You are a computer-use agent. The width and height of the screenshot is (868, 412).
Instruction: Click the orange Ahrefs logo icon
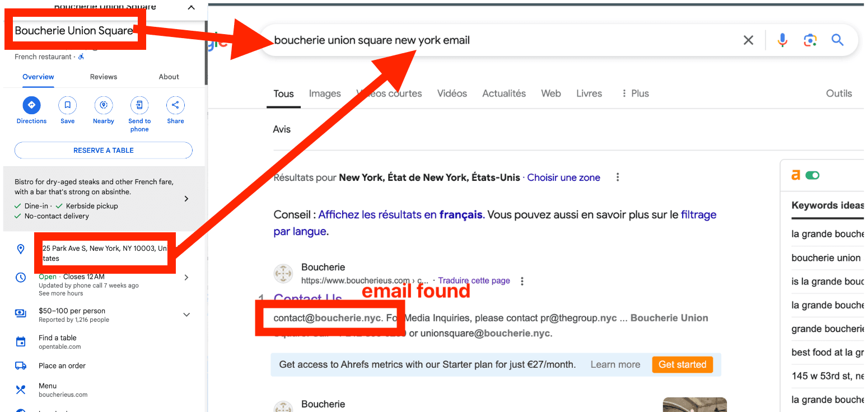tap(796, 175)
